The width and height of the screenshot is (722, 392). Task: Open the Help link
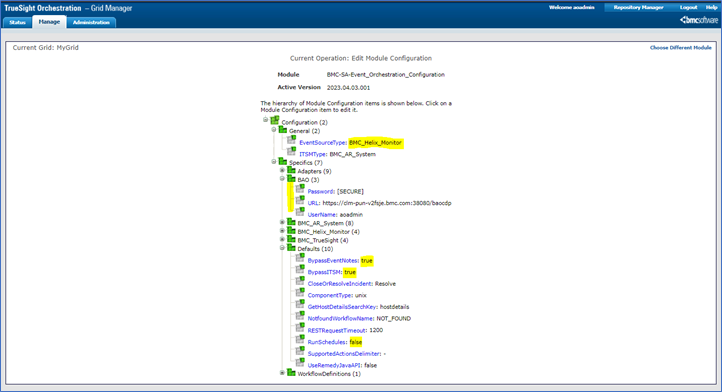click(x=711, y=7)
